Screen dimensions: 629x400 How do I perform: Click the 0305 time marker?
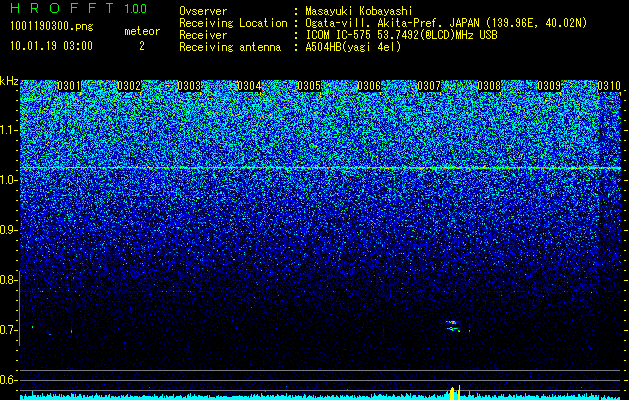point(309,86)
